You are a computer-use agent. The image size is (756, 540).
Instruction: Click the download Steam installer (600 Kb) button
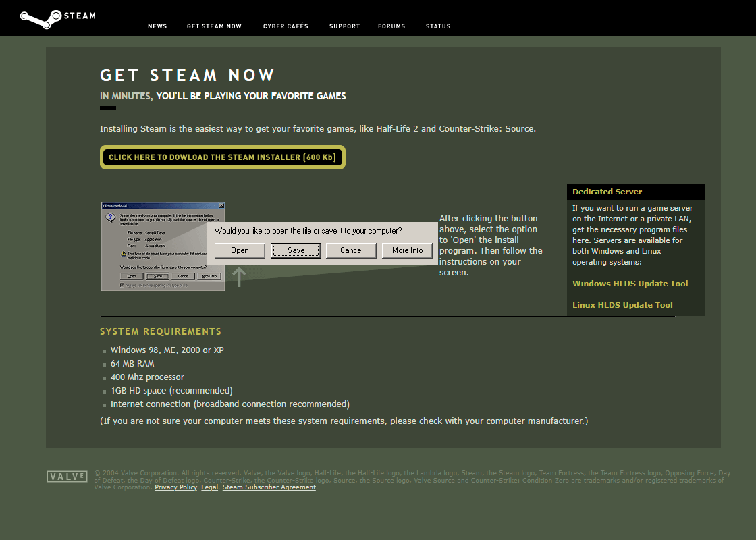click(x=223, y=157)
